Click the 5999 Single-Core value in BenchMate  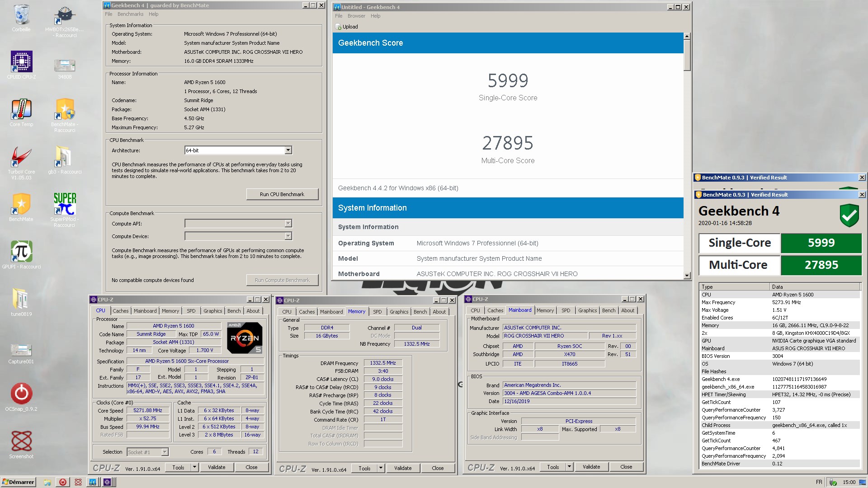[x=821, y=243]
